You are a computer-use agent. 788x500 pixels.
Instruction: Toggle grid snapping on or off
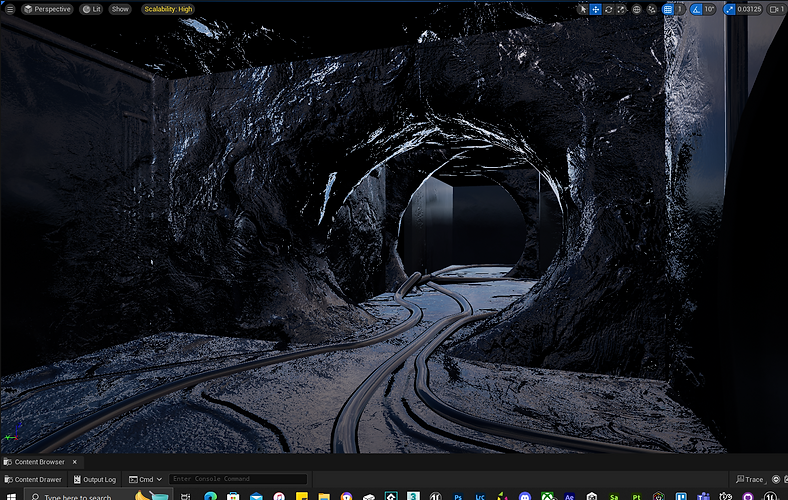(x=668, y=9)
